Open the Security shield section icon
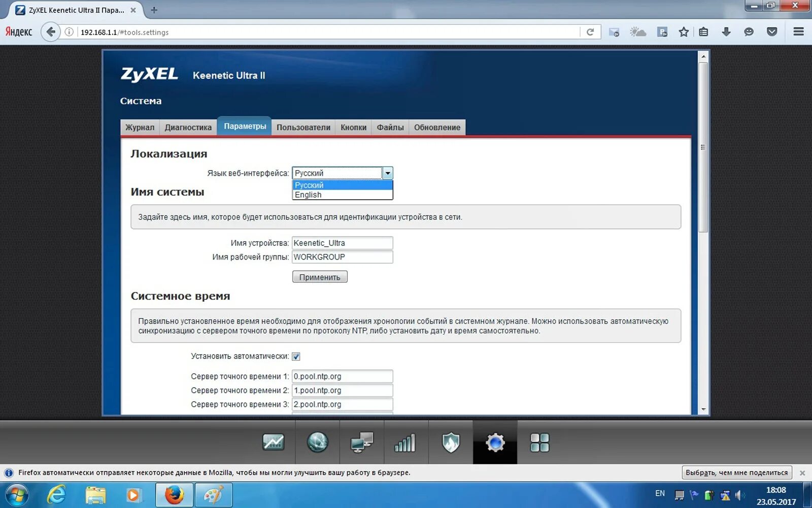The height and width of the screenshot is (508, 812). pyautogui.click(x=451, y=442)
